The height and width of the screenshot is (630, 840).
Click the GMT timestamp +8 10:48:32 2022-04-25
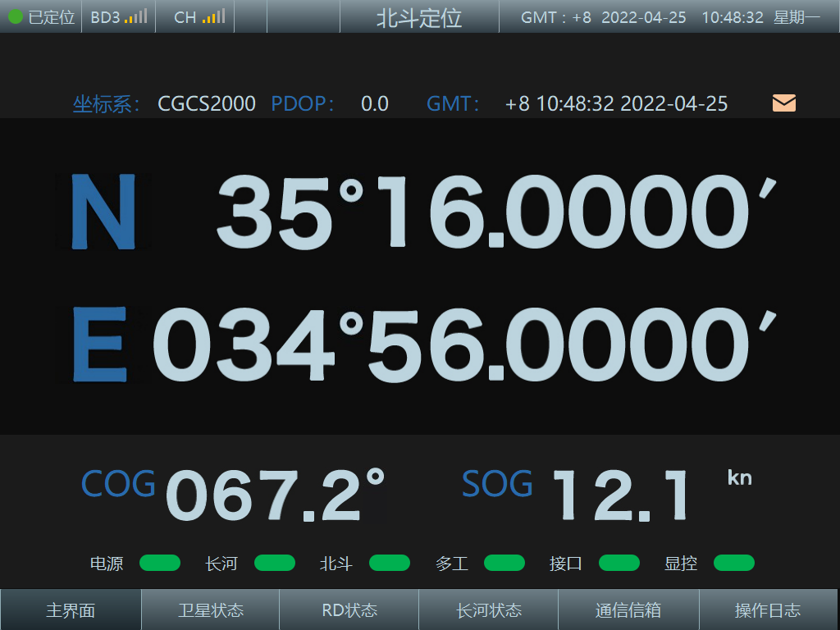click(x=616, y=103)
